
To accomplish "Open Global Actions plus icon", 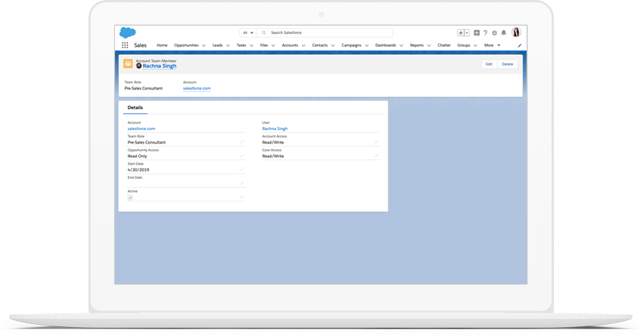I will pyautogui.click(x=476, y=33).
